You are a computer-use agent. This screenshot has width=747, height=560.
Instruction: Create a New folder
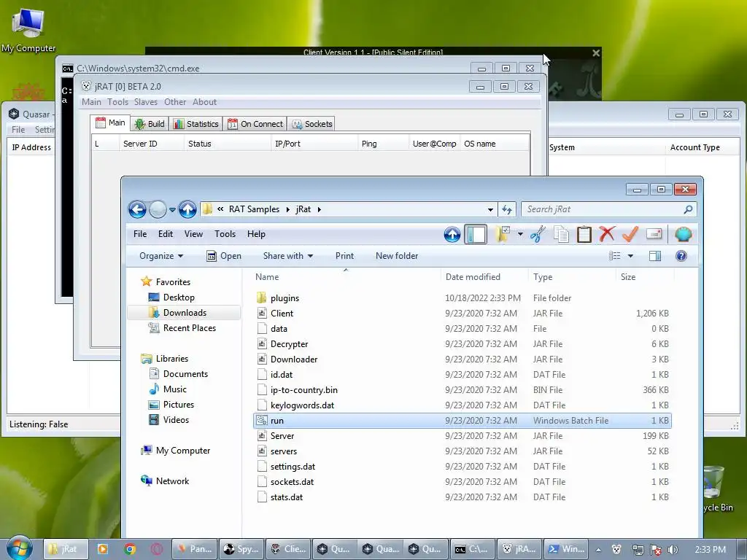pos(396,256)
